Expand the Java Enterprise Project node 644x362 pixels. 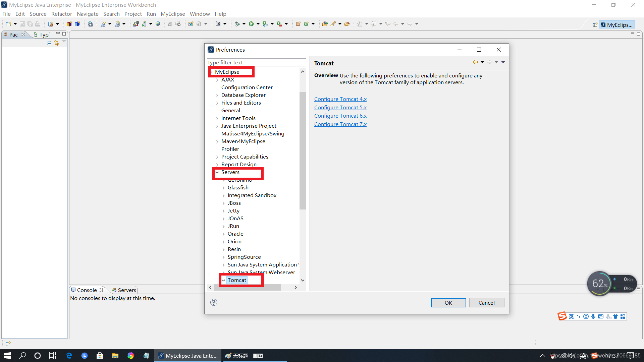click(217, 126)
